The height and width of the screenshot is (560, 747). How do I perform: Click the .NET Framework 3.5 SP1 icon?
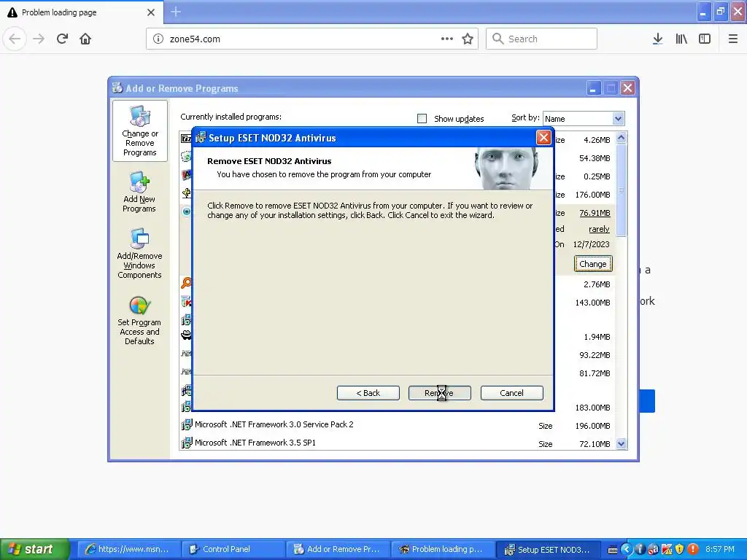pyautogui.click(x=186, y=443)
